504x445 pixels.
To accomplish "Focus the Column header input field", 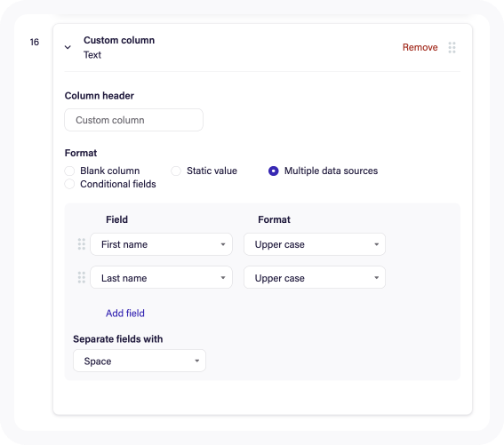I will (x=133, y=120).
